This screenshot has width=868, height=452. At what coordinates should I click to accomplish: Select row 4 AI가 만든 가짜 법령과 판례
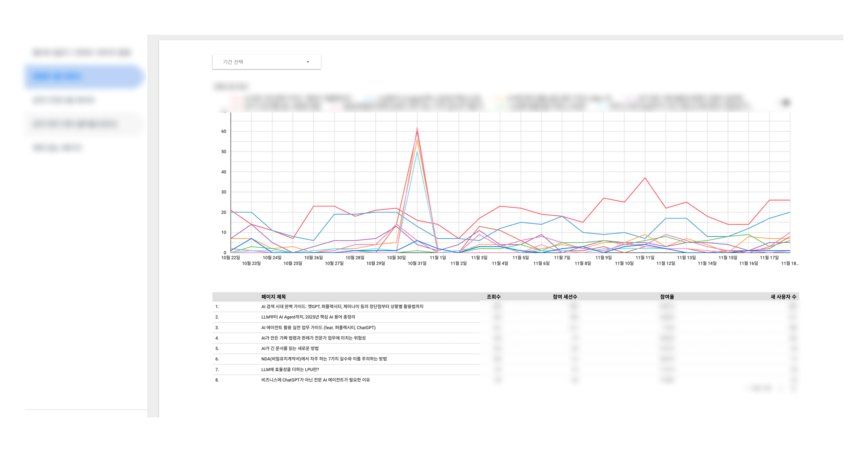[313, 338]
